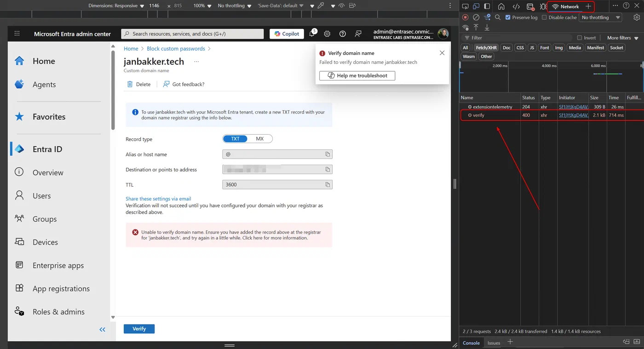
Task: Open the feedback icon in Entra header
Action: 358,34
